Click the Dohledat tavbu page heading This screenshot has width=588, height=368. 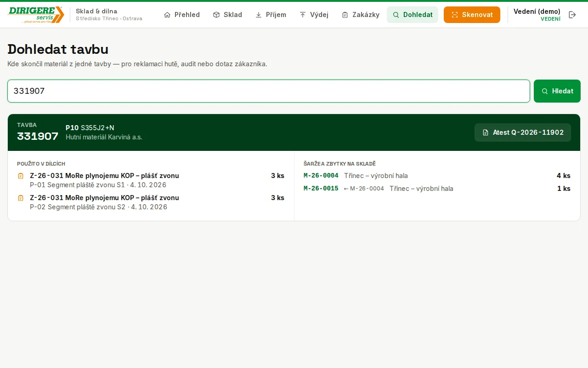58,49
